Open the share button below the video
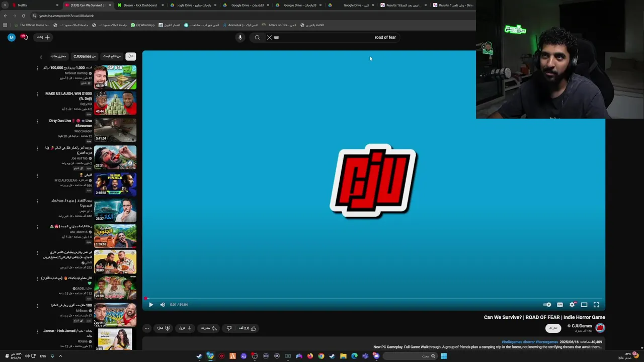The width and height of the screenshot is (644, 362). point(209,328)
